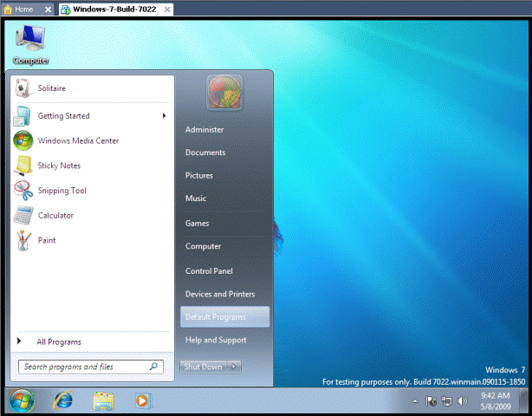The width and height of the screenshot is (532, 416).
Task: Click the taskbar clock showing 9:42 AM
Action: click(x=496, y=400)
